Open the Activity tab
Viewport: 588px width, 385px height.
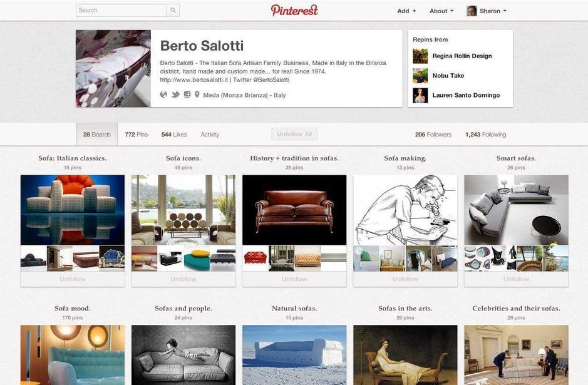point(210,134)
